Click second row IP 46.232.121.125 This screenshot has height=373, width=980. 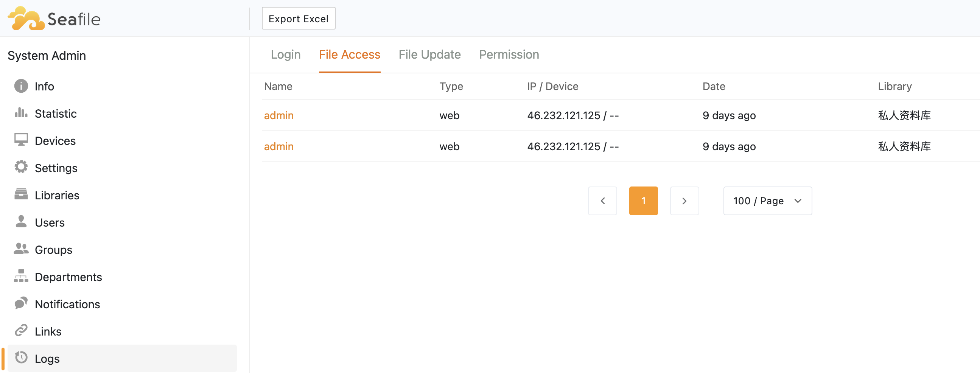563,146
